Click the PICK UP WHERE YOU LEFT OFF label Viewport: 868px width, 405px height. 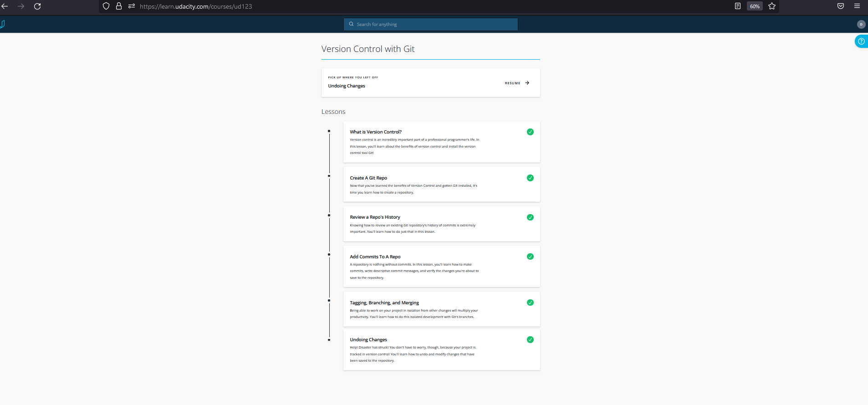[x=353, y=77]
